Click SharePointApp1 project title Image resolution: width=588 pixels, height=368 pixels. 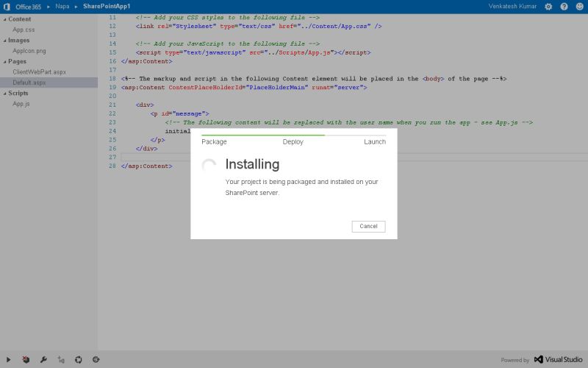click(107, 7)
